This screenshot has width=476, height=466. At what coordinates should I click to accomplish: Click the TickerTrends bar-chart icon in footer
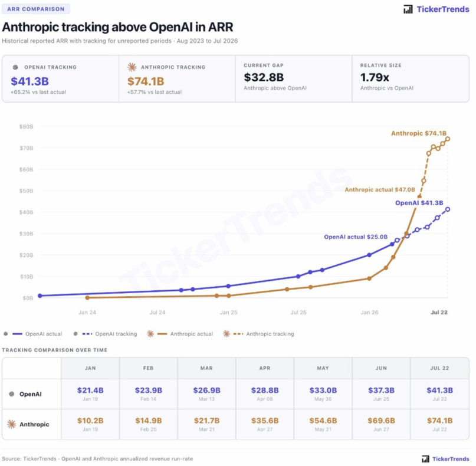[x=425, y=458]
